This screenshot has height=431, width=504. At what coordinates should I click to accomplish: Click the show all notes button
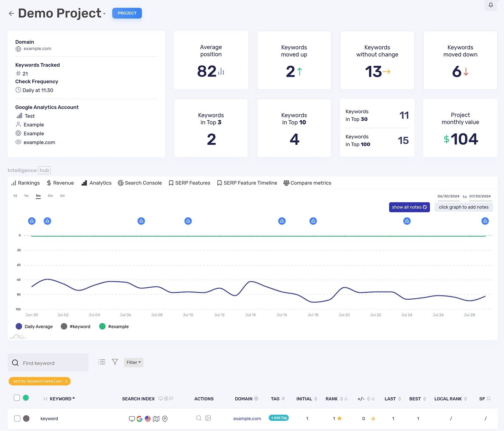point(409,207)
